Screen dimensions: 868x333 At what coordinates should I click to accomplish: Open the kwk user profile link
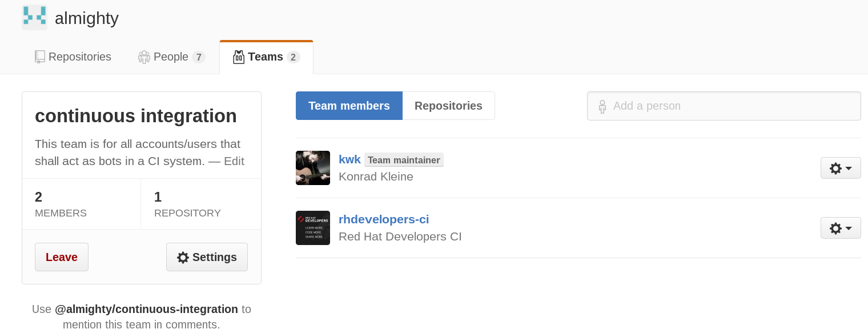[349, 159]
